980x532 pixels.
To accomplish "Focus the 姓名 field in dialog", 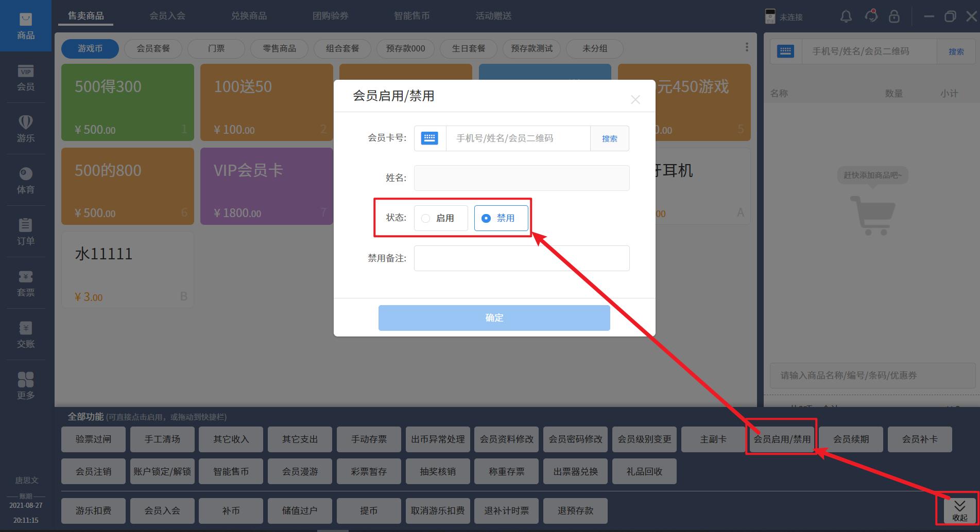I will 522,178.
